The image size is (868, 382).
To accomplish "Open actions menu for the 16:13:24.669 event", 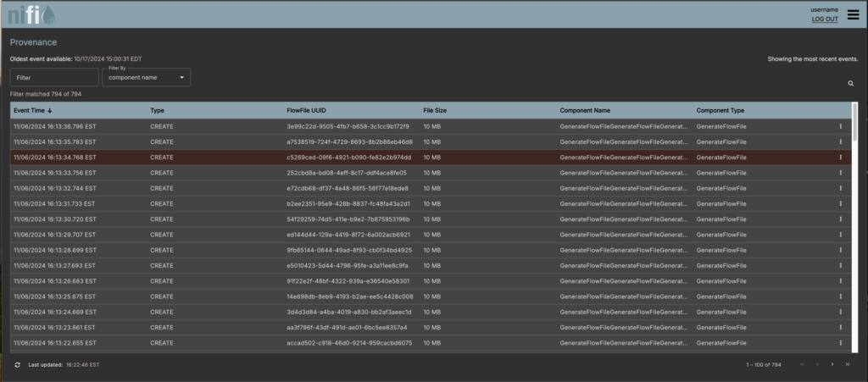I will click(840, 313).
